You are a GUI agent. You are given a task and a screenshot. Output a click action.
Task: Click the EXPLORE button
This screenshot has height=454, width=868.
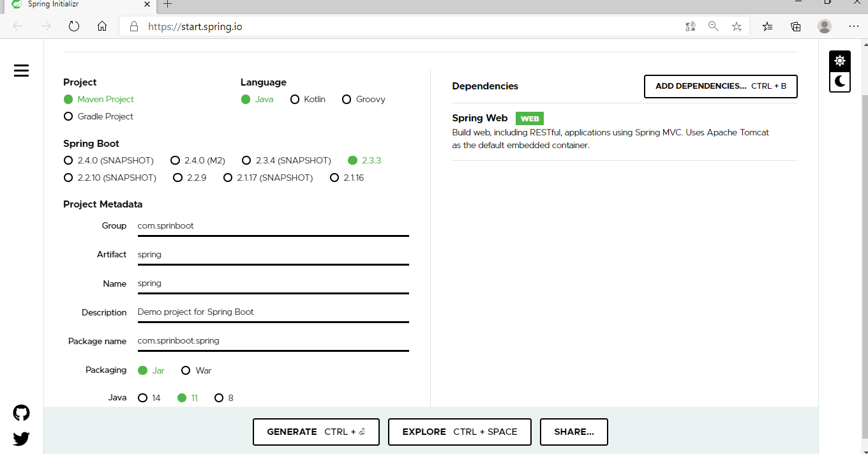pos(459,432)
